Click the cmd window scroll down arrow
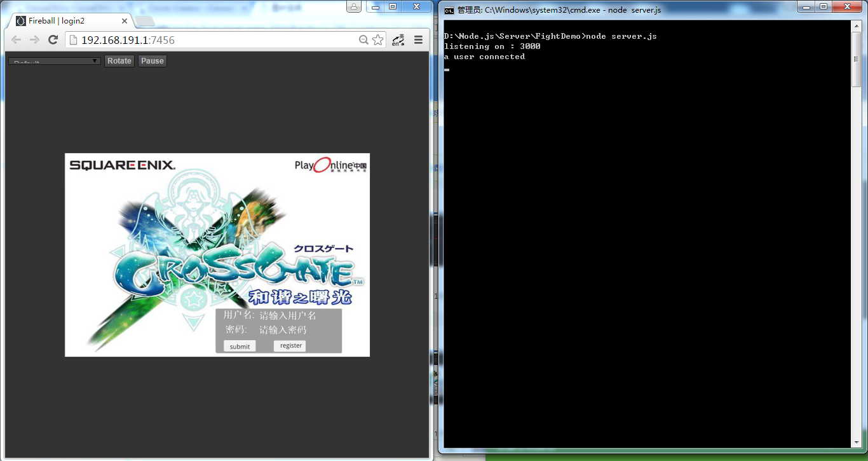The width and height of the screenshot is (868, 461). [x=856, y=441]
